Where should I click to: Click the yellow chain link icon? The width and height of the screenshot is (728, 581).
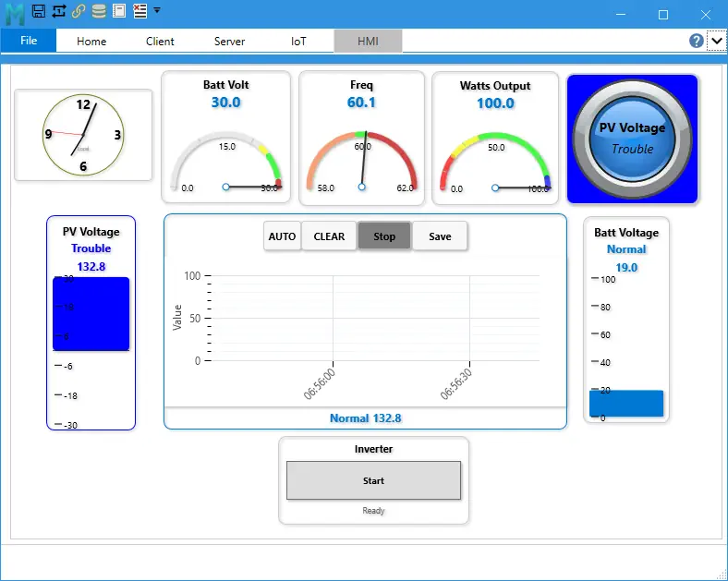click(x=79, y=11)
